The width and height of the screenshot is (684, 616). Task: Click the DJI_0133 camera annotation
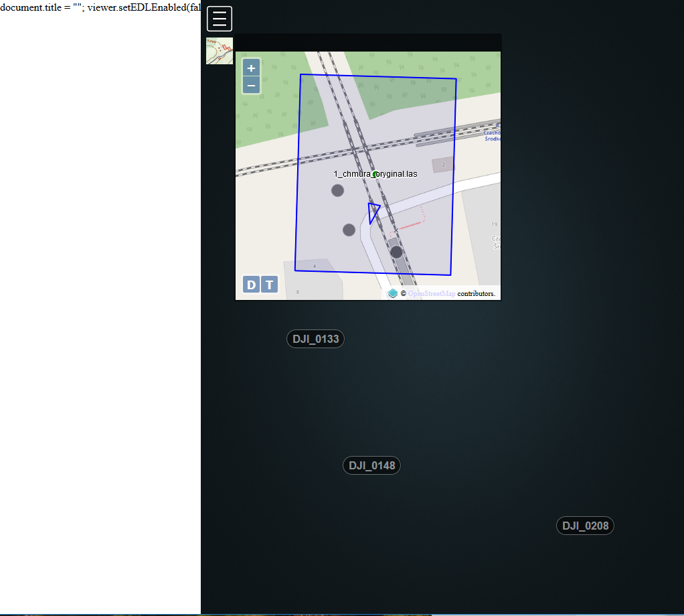pyautogui.click(x=315, y=338)
